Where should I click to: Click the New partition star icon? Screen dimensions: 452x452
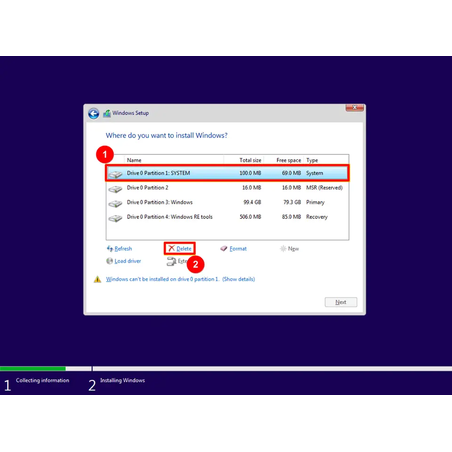point(283,249)
